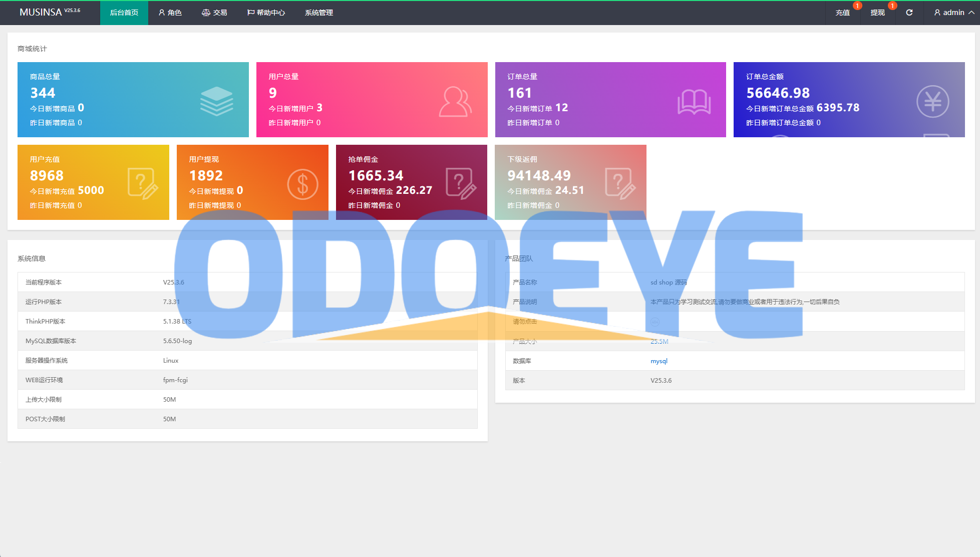Open the 系统管理 menu
Viewport: 980px width, 557px height.
(x=319, y=13)
